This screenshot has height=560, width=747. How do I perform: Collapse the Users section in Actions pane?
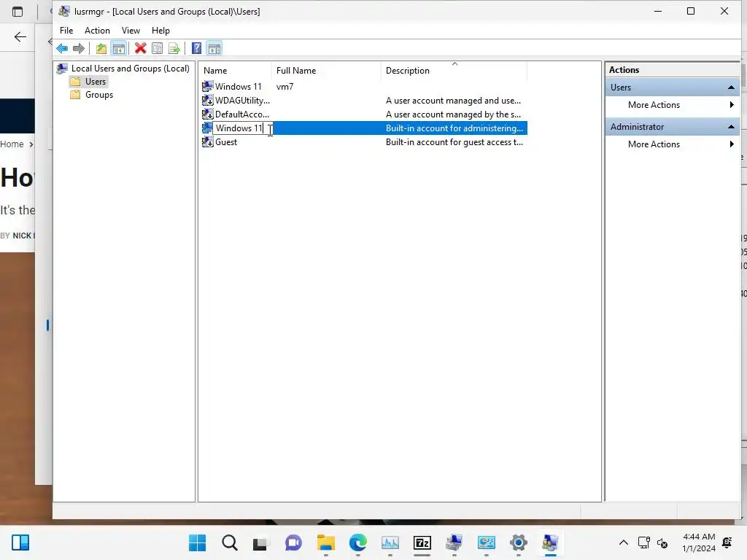point(731,87)
